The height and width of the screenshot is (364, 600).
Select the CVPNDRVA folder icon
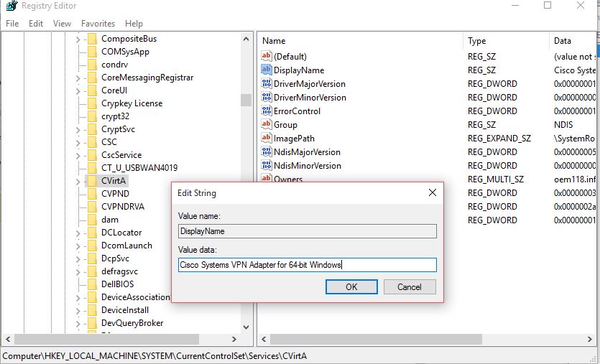pos(92,207)
